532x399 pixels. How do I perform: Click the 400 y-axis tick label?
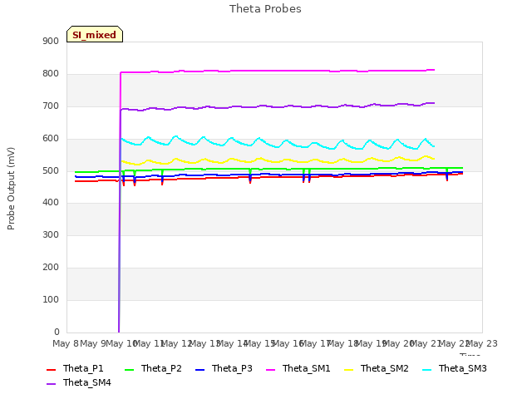click(x=51, y=203)
